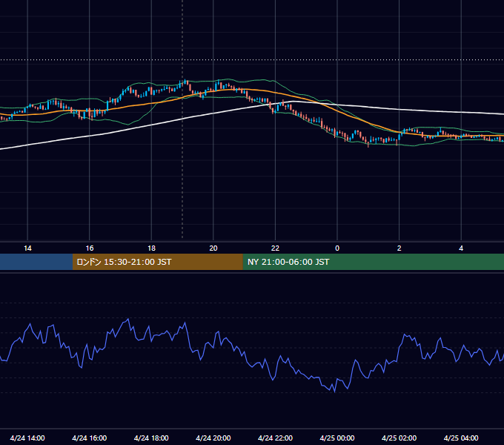The height and width of the screenshot is (445, 504).
Task: Click the 4/25 04:00 label on the oscillator axis
Action: 461,438
